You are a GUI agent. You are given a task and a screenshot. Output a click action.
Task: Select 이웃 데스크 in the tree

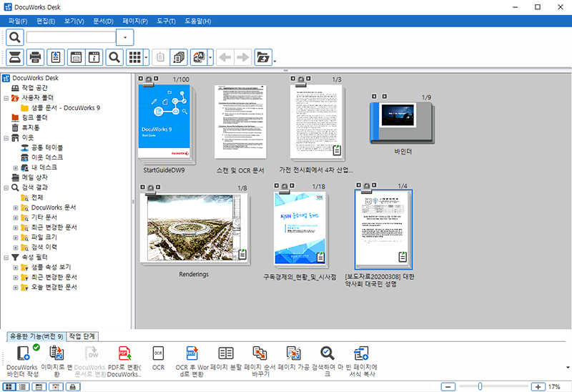(47, 157)
